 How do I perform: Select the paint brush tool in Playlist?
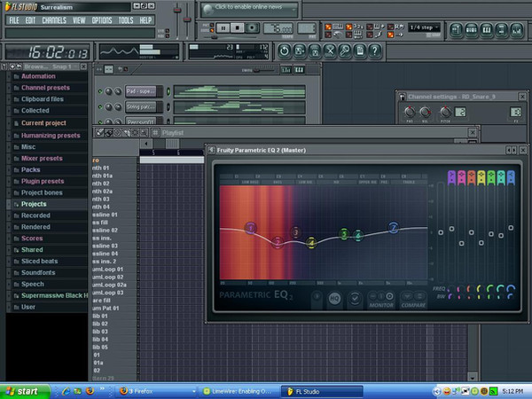(108, 133)
